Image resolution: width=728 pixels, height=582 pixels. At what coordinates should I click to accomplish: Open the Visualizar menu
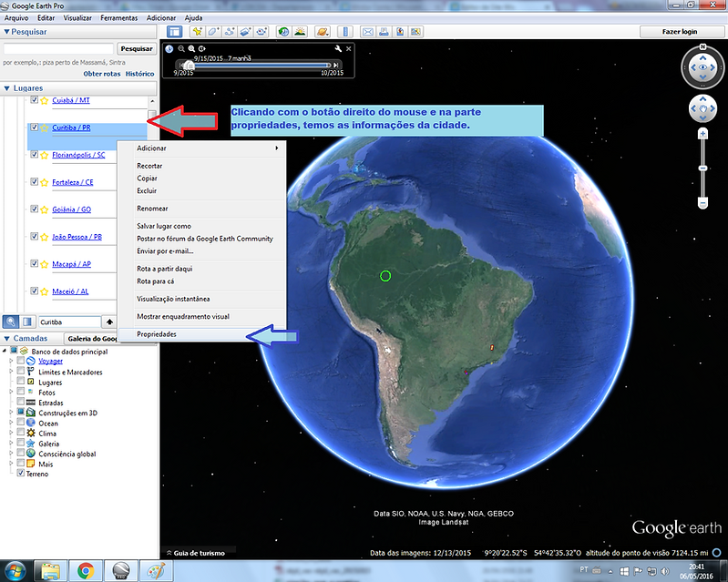pyautogui.click(x=77, y=18)
